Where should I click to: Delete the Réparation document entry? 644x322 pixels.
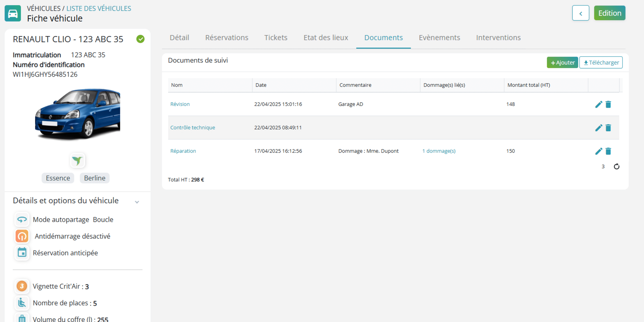[608, 151]
